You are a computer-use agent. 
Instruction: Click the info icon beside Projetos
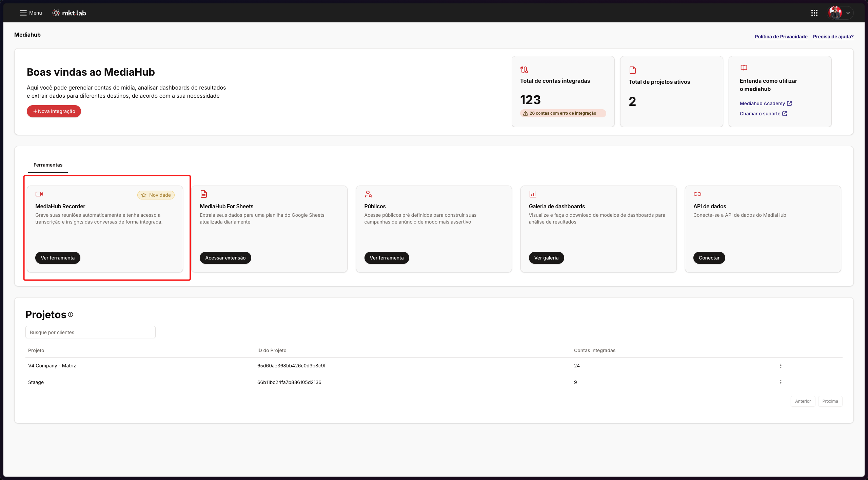pos(71,314)
